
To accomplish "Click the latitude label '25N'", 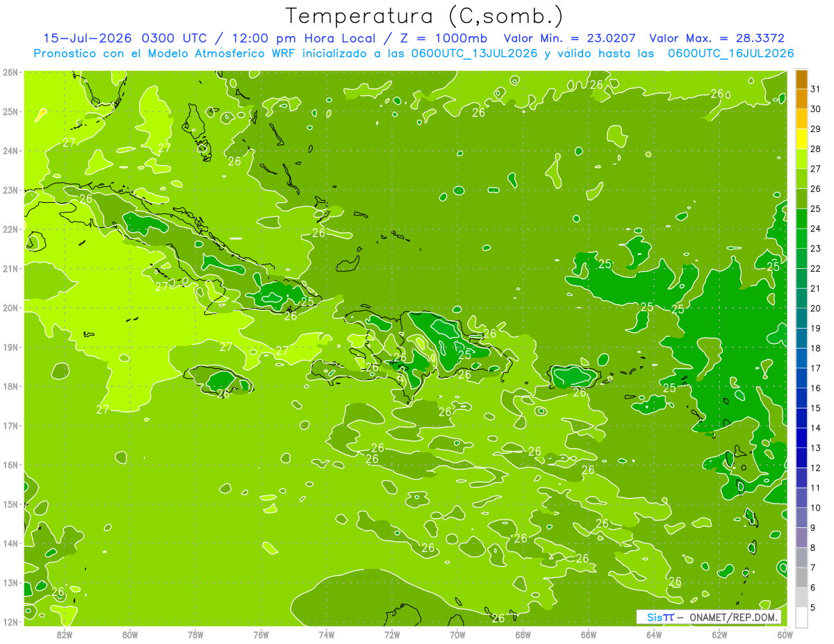I will click(x=10, y=111).
